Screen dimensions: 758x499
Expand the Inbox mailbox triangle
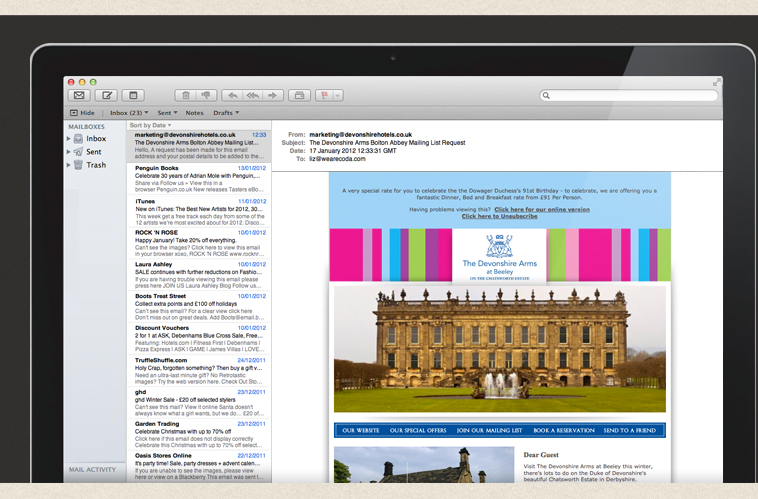click(x=69, y=139)
